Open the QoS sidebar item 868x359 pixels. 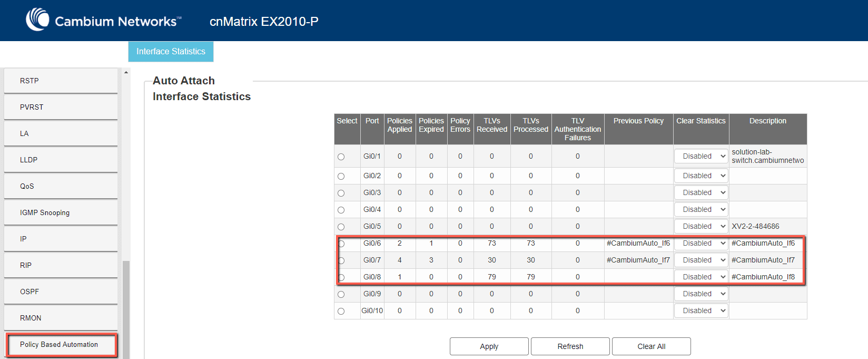point(61,186)
